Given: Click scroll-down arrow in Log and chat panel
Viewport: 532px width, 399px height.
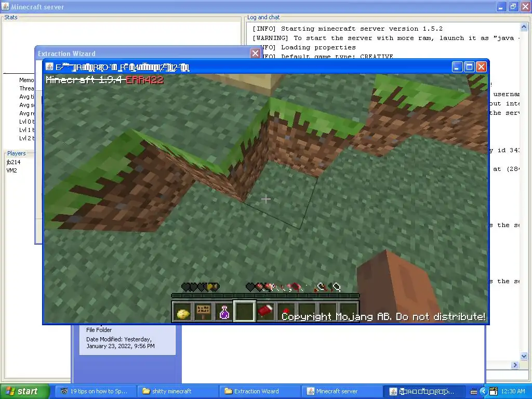Looking at the screenshot, I should (x=524, y=356).
